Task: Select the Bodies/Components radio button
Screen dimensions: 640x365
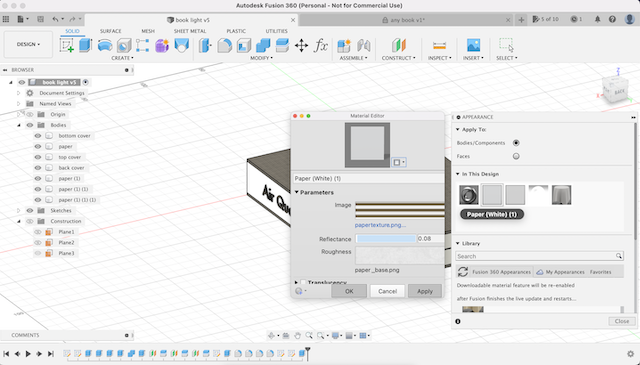Action: point(516,143)
